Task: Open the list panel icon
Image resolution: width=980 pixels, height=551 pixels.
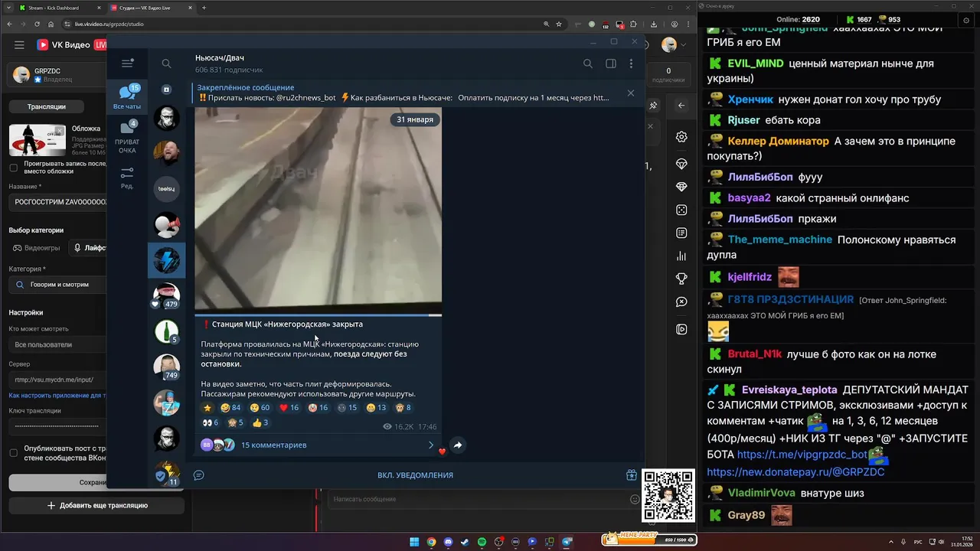Action: coord(681,233)
